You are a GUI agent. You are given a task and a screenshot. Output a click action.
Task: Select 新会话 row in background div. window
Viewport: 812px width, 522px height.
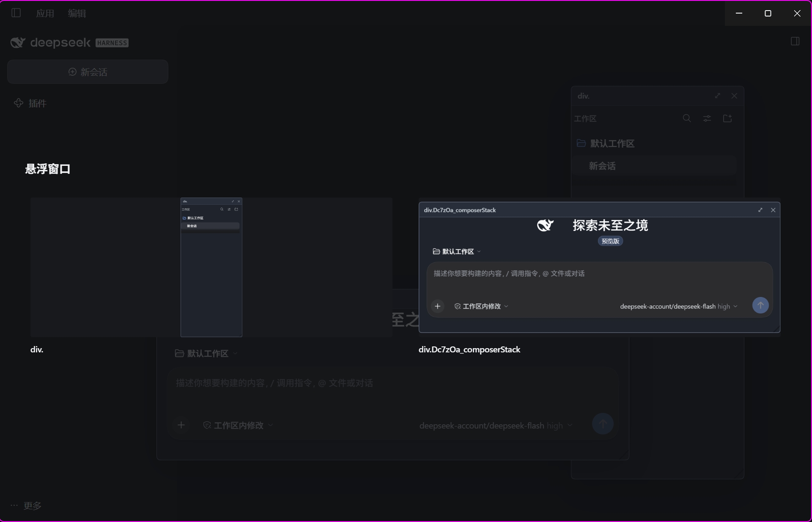[x=654, y=166]
